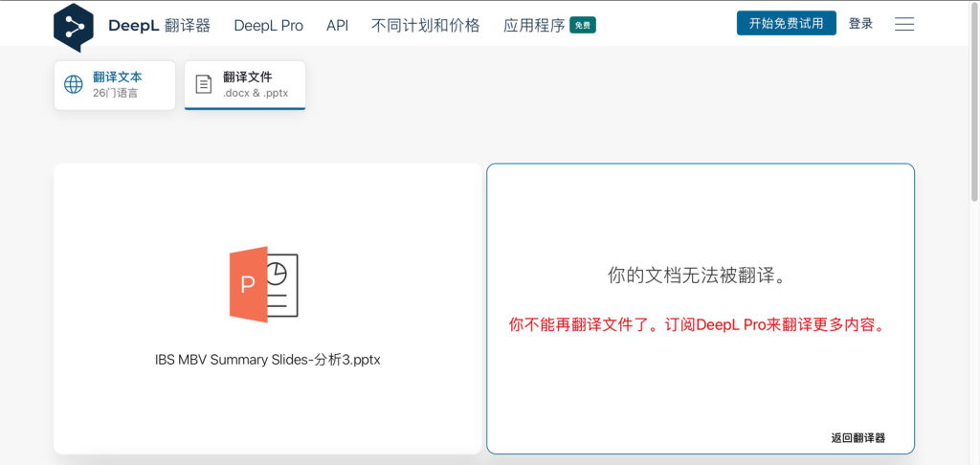980x465 pixels.
Task: Open the DeepL Pro menu item
Action: tap(269, 26)
